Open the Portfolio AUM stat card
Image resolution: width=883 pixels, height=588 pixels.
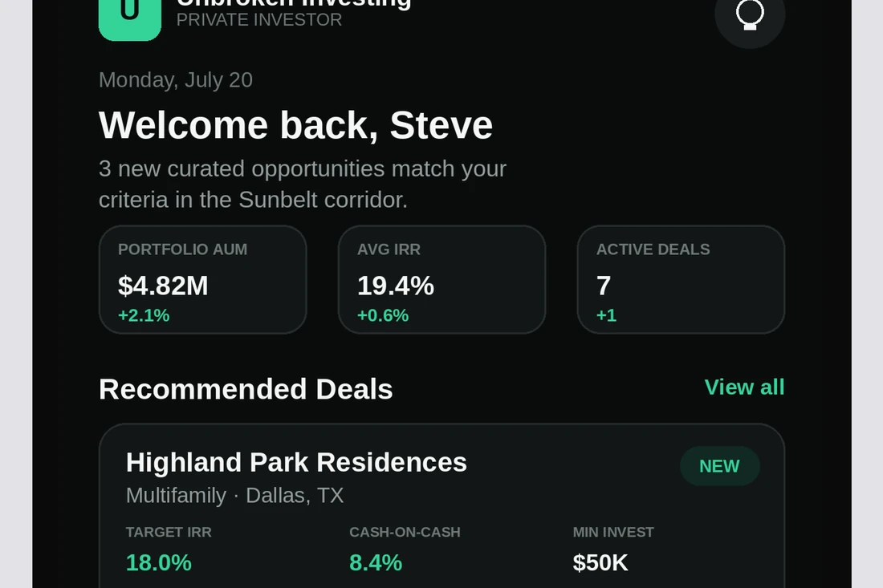point(203,280)
